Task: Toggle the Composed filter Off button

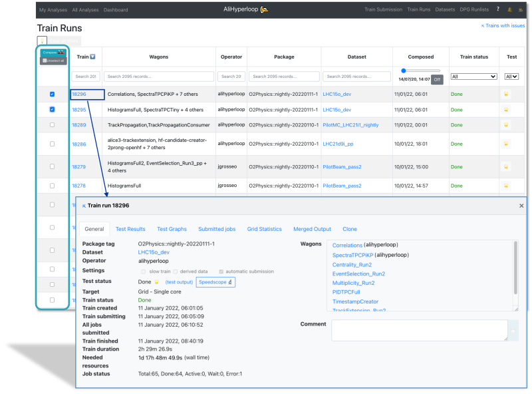Action: [437, 79]
